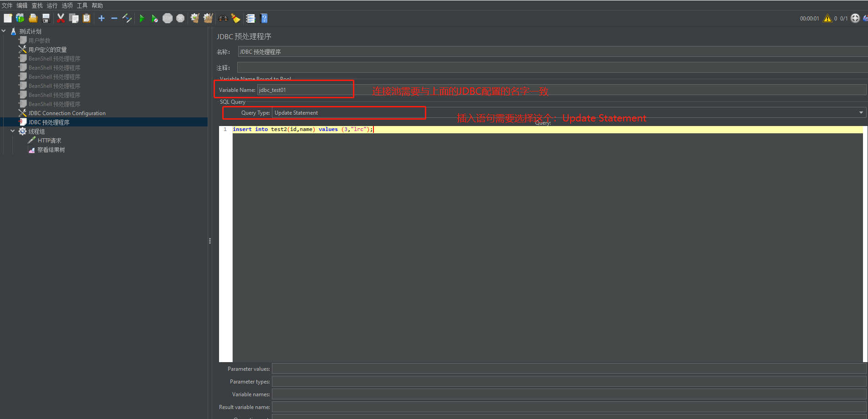The image size is (868, 419).
Task: Click inside the SQL insert query editor
Action: click(547, 244)
